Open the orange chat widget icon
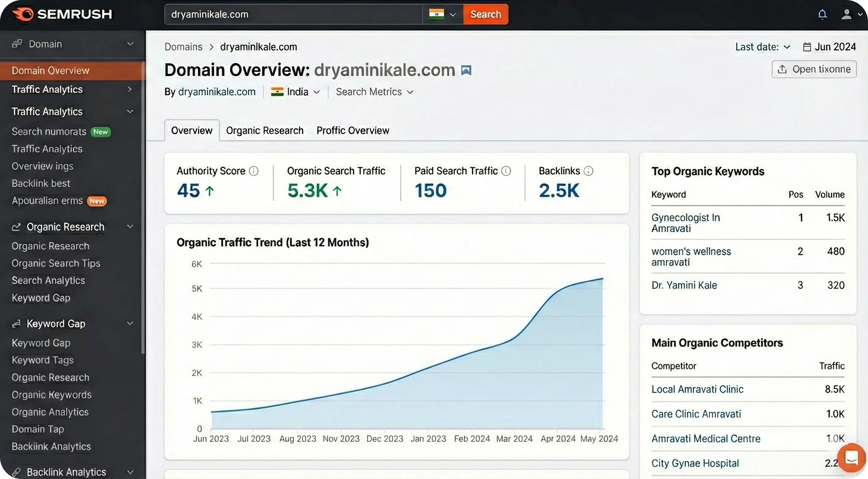This screenshot has width=868, height=479. pos(851,457)
